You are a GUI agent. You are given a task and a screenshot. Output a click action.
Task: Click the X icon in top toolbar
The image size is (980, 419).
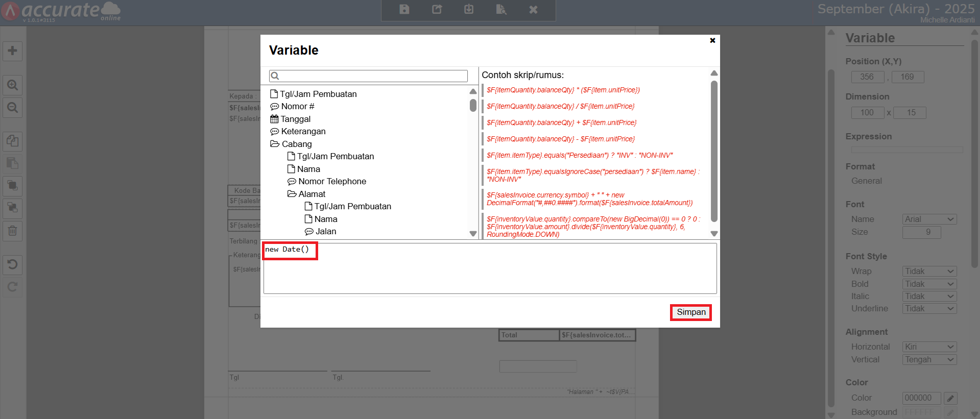pyautogui.click(x=533, y=10)
